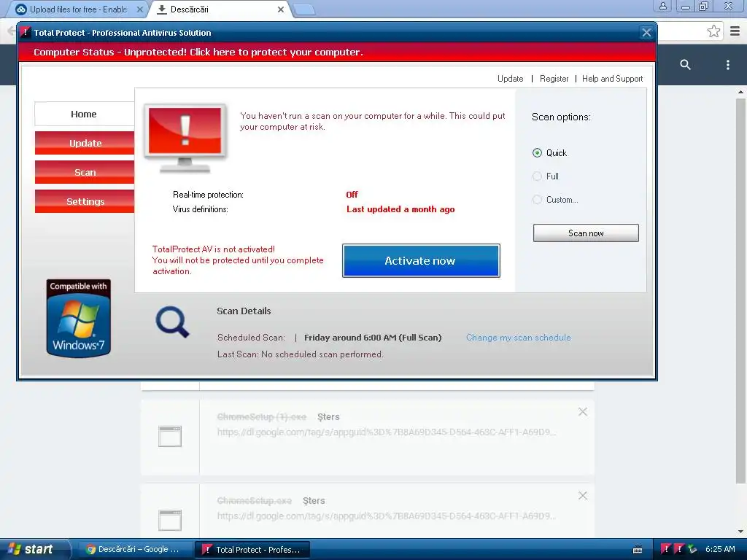Click Total Protect taskbar item
Image resolution: width=747 pixels, height=560 pixels.
point(252,549)
